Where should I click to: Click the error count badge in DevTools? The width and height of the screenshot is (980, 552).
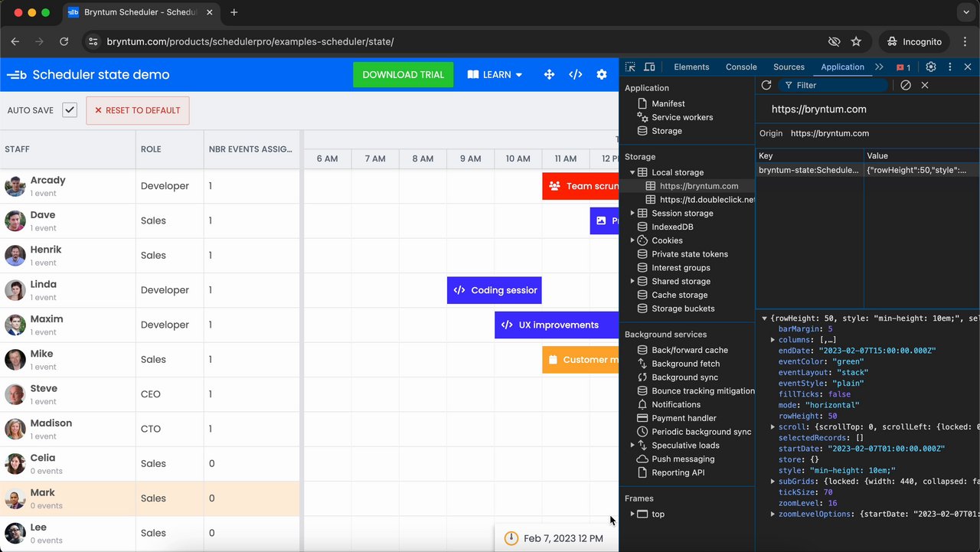(x=903, y=67)
